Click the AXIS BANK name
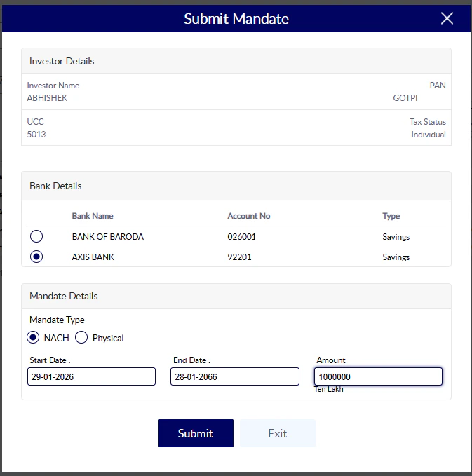The height and width of the screenshot is (476, 472). click(x=93, y=257)
